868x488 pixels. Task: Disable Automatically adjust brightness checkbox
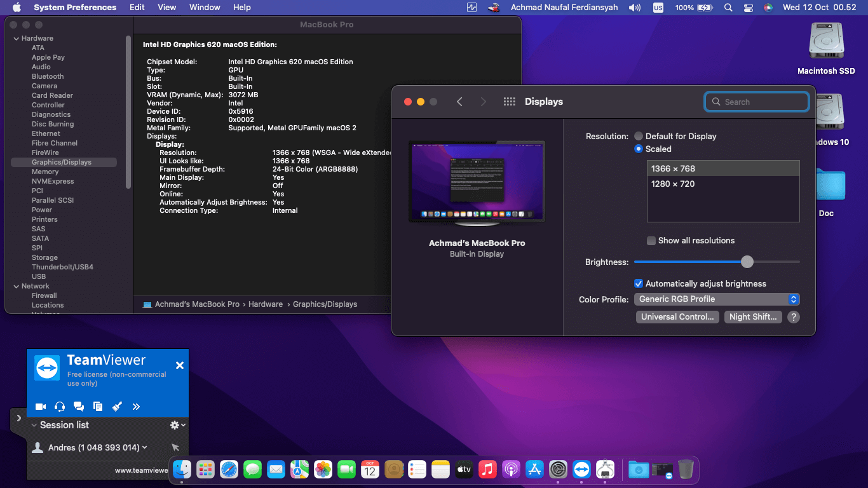[639, 283]
